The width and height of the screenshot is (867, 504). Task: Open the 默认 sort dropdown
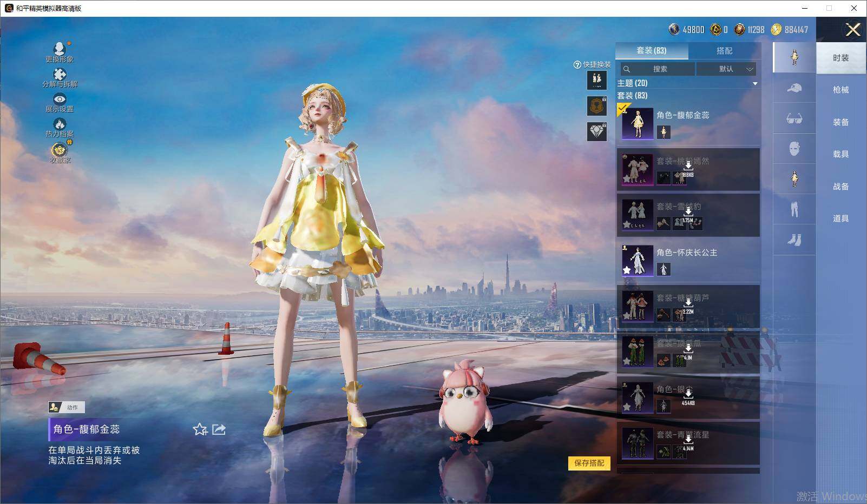click(726, 69)
